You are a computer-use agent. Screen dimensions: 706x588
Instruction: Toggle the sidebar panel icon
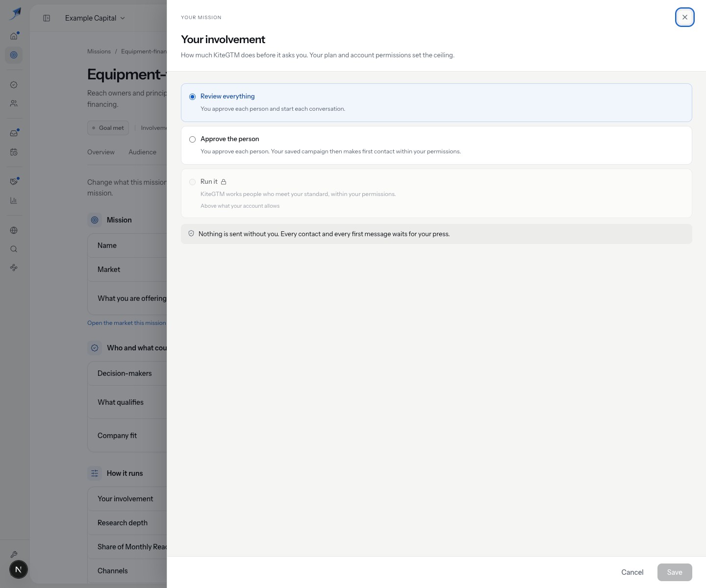(47, 18)
